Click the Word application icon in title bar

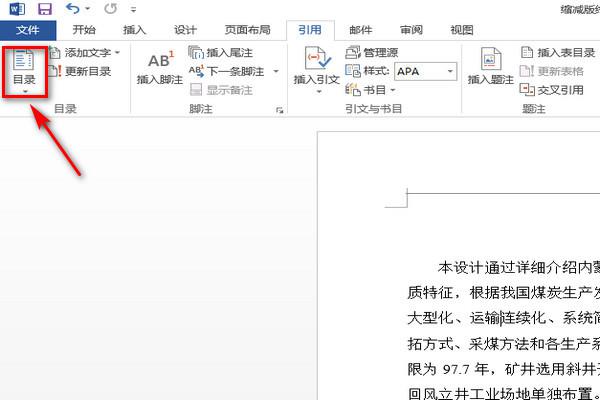click(17, 9)
